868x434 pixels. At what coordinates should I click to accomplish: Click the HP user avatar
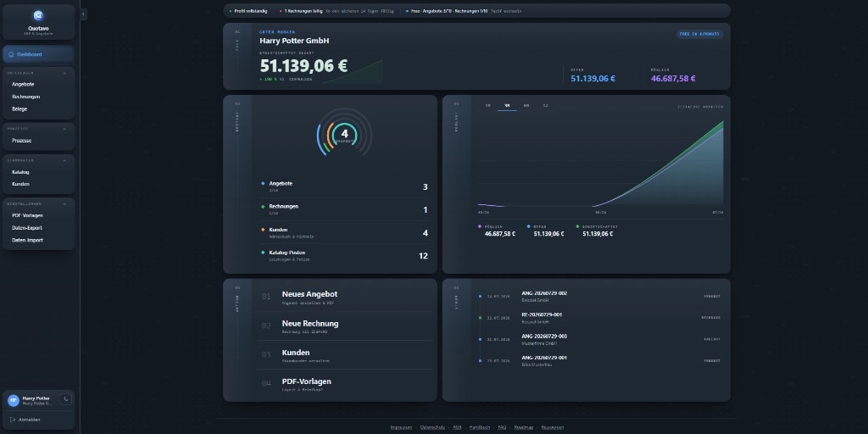[14, 401]
